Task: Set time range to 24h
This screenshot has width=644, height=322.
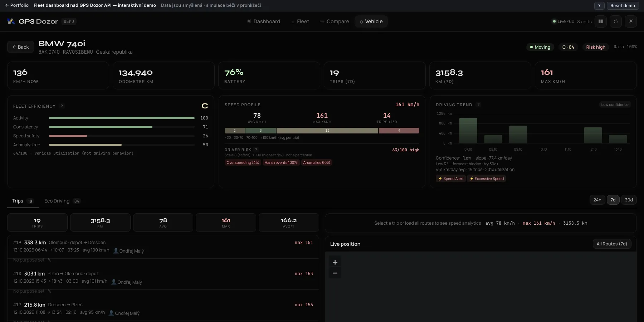Action: pyautogui.click(x=597, y=200)
